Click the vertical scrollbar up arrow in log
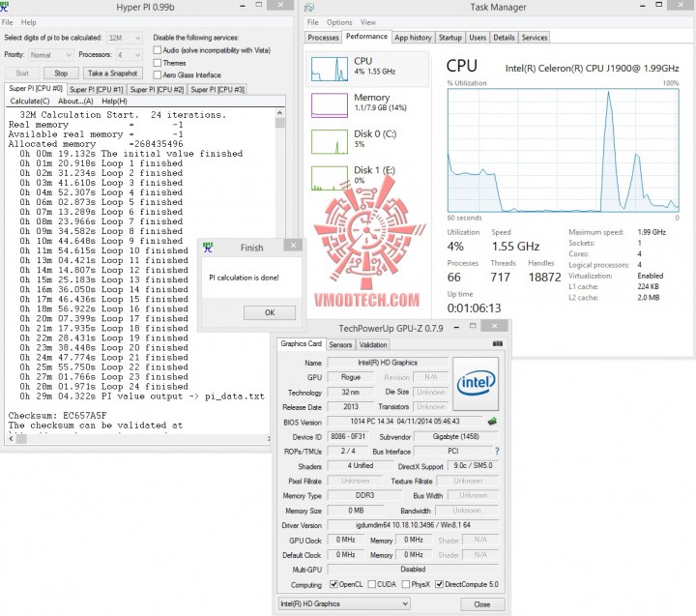 [x=279, y=113]
